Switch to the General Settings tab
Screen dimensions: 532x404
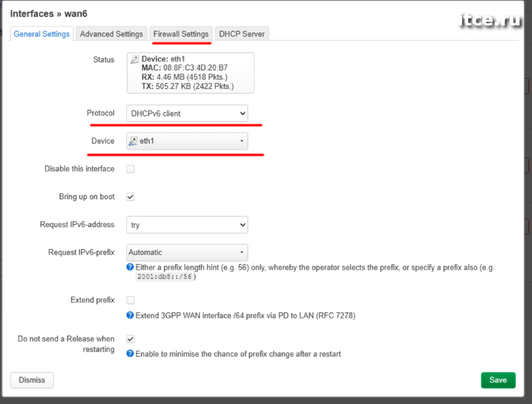tap(41, 34)
